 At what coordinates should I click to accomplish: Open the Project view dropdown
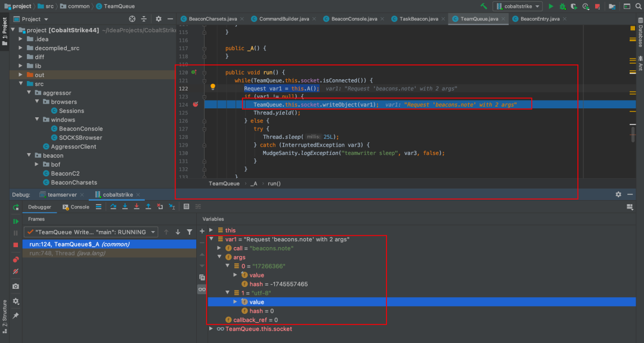coord(31,19)
